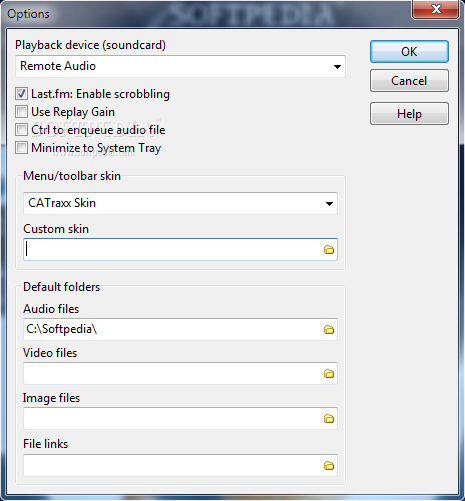Select the Remote Audio combo box
Screen dimensions: 465x501
[180, 66]
